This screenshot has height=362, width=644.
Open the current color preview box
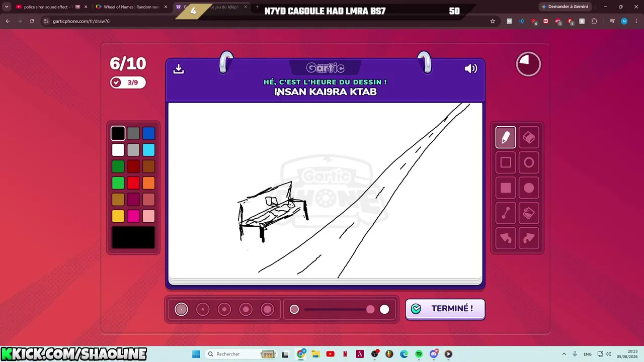coord(133,237)
